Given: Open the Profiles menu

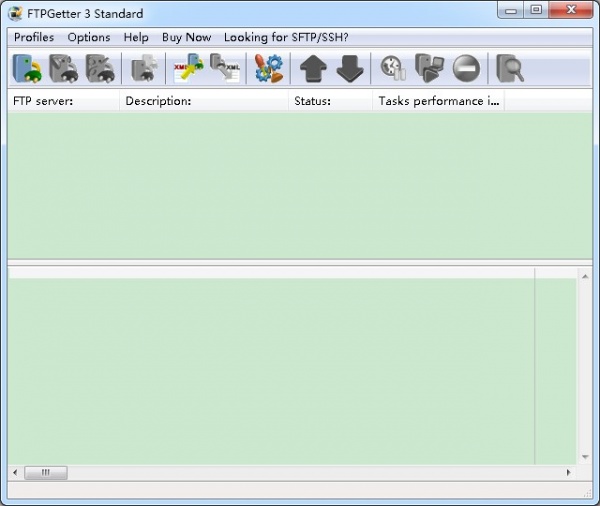Looking at the screenshot, I should 34,37.
